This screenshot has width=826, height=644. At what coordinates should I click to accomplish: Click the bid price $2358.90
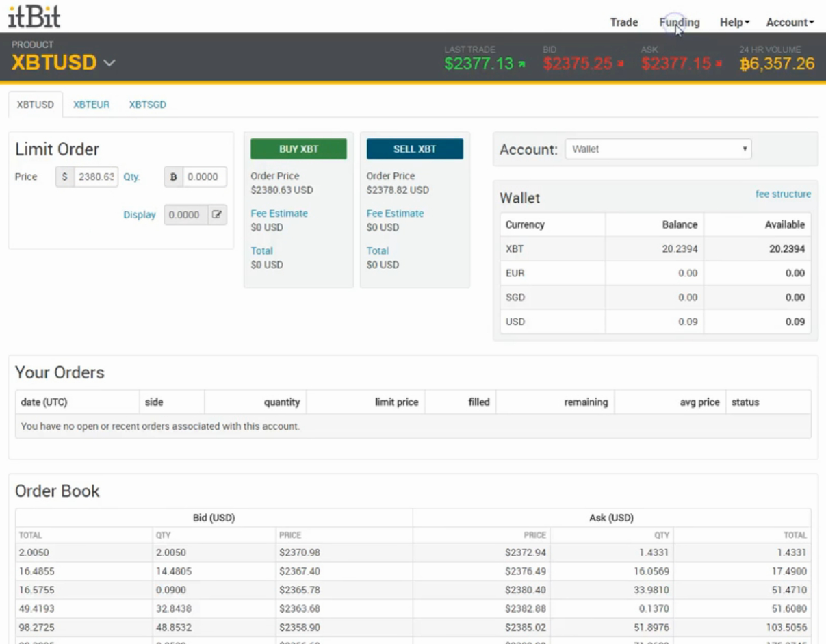300,628
